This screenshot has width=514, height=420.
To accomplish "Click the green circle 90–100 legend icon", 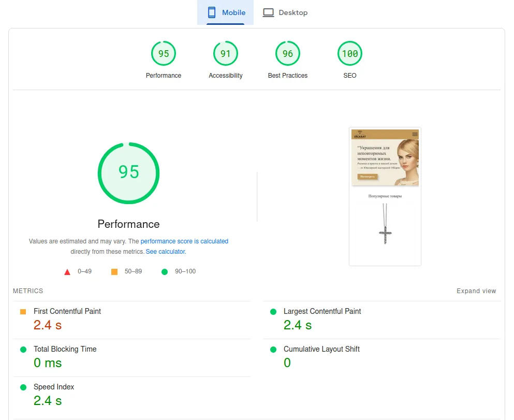I will coord(165,272).
